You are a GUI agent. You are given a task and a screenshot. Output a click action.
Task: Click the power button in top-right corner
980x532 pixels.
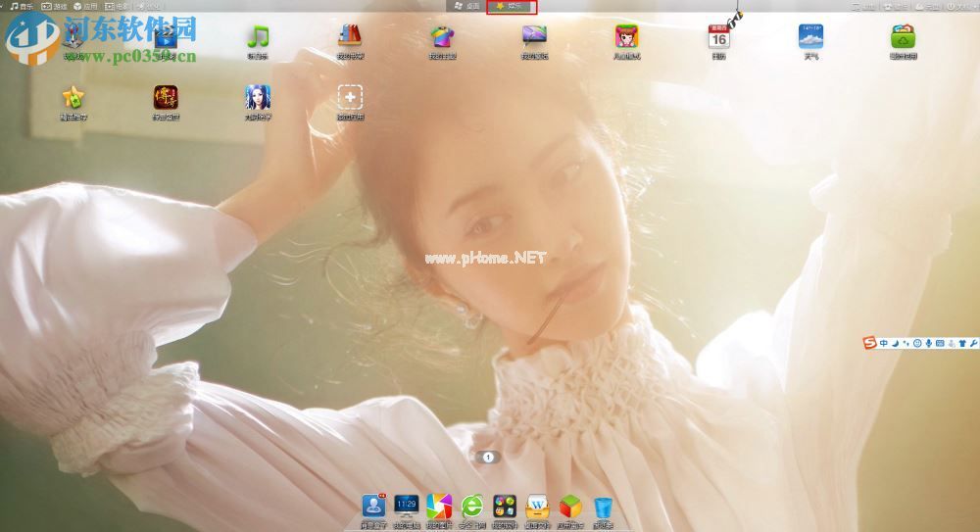pos(952,6)
